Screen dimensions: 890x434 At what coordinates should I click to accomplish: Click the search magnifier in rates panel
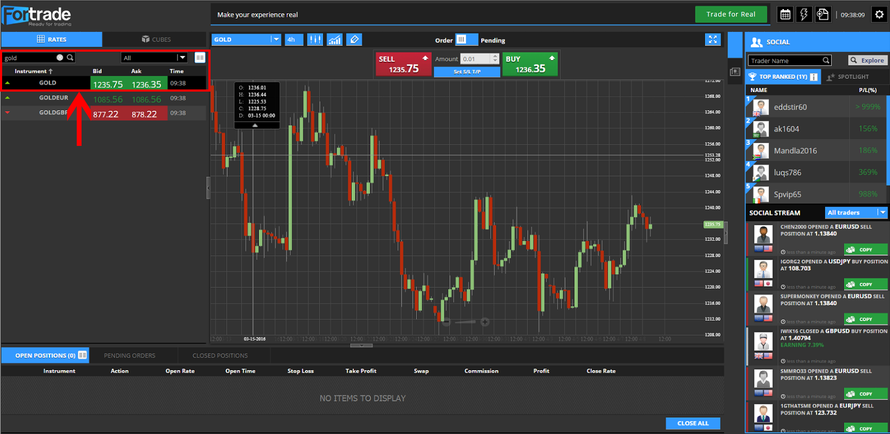pos(70,58)
